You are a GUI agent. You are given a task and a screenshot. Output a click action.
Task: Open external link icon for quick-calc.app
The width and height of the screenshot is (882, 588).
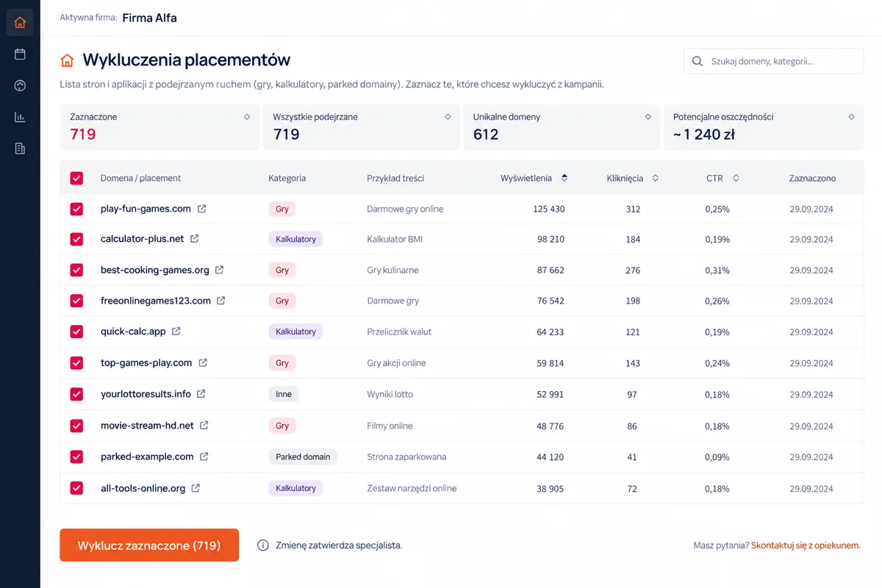[176, 331]
